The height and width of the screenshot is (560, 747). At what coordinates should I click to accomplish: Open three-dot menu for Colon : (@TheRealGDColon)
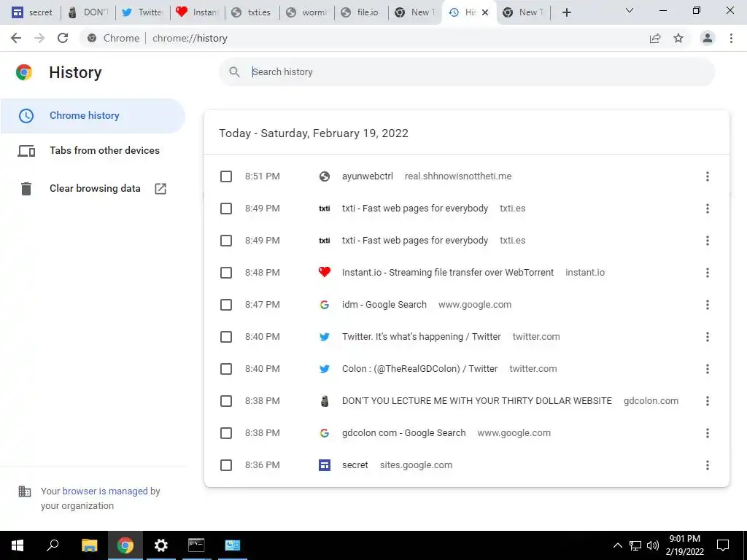point(708,369)
